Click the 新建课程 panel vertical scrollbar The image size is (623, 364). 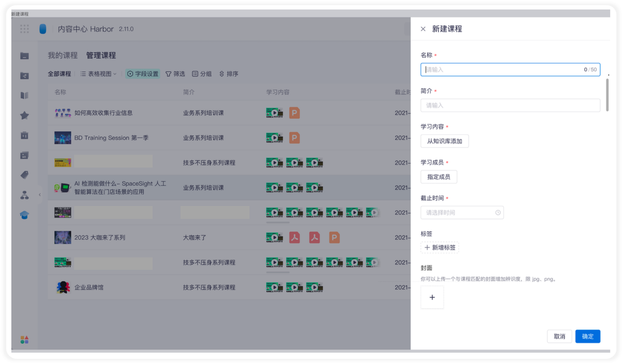coord(607,95)
